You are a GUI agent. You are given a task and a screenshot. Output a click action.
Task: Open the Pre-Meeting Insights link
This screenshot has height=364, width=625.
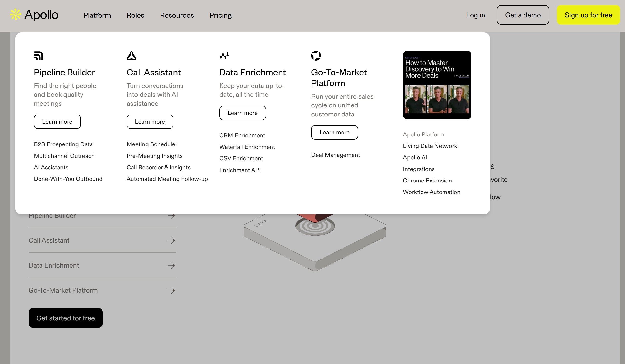154,156
